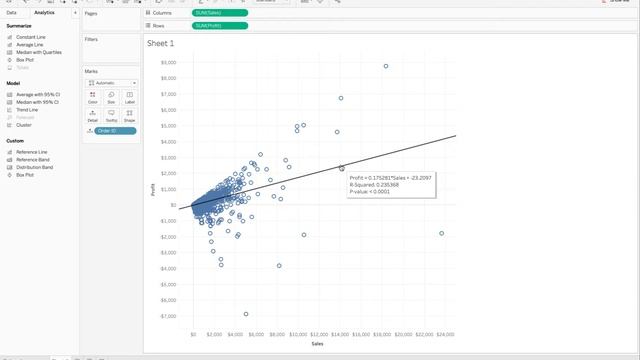Click the $5,000 Profit axis label
Image resolution: width=640 pixels, height=360 pixels.
[169, 126]
